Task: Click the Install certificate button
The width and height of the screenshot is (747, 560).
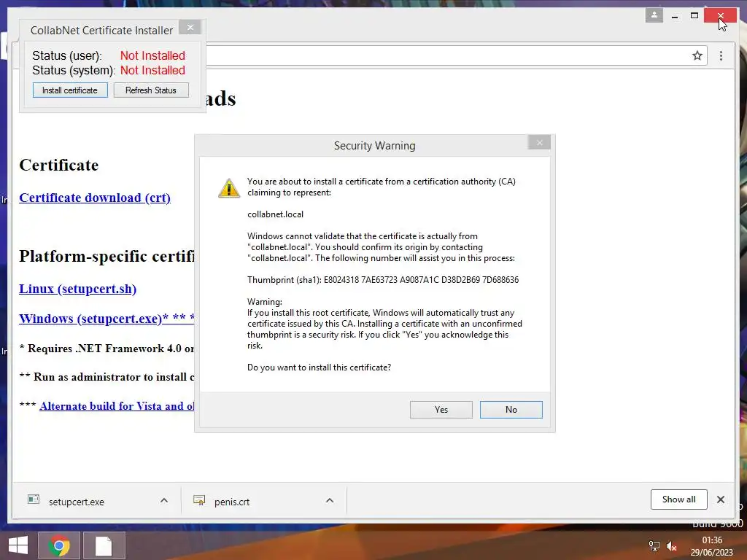Action: tap(70, 90)
